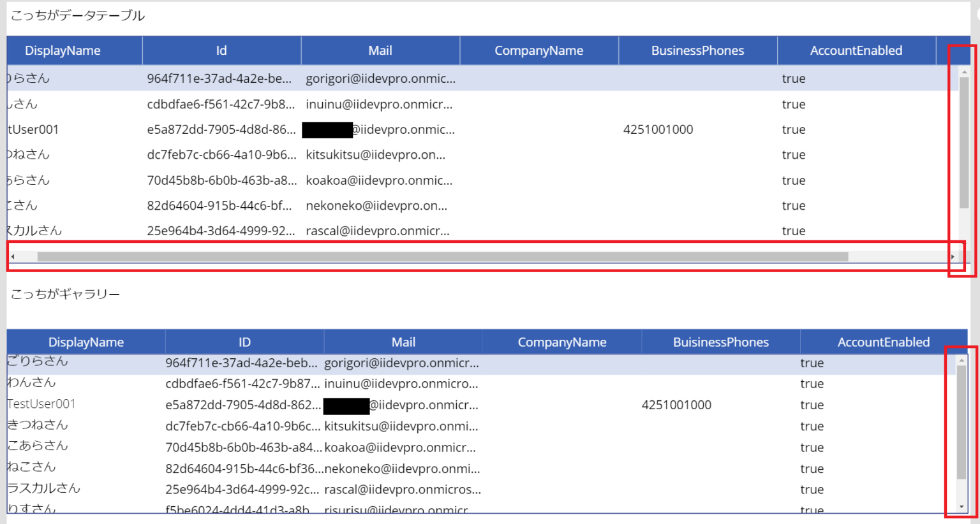Click the gallery BuisinessPhones header
The height and width of the screenshot is (524, 980).
click(x=721, y=342)
